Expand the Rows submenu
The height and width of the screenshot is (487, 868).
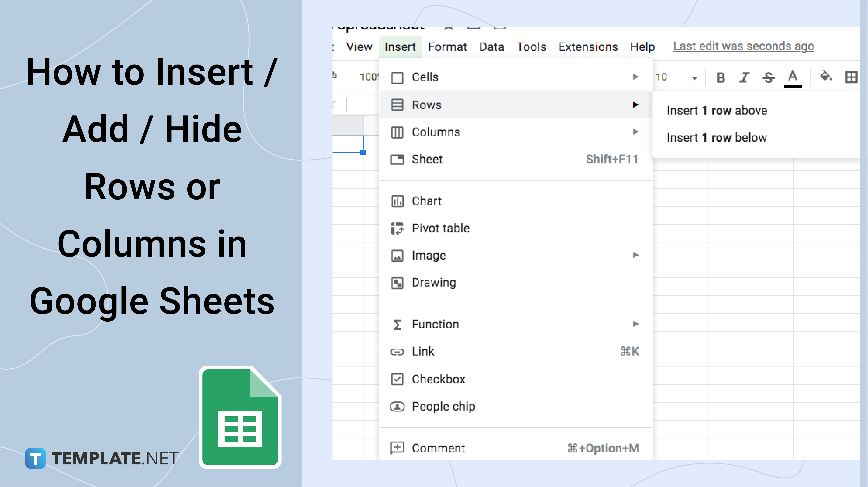[x=514, y=104]
